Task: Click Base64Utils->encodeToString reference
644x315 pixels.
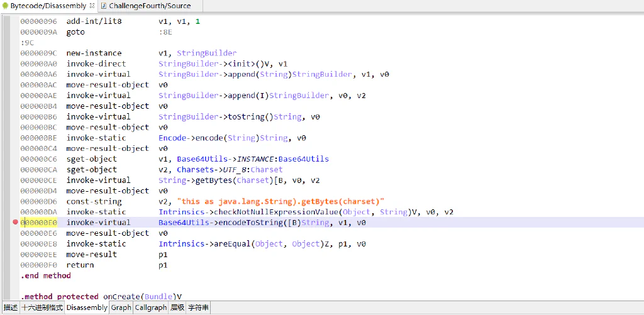Action: click(x=243, y=223)
